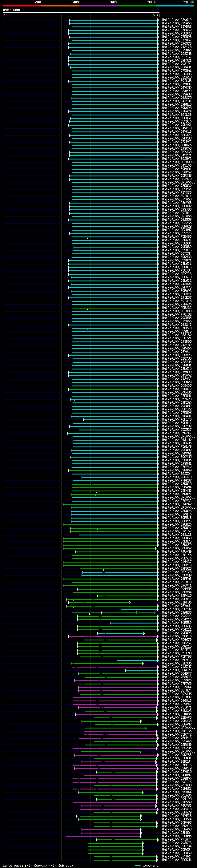This screenshot has width=197, height=868.
Task: Click the green ~80% identity legend bar
Action: (137, 6)
